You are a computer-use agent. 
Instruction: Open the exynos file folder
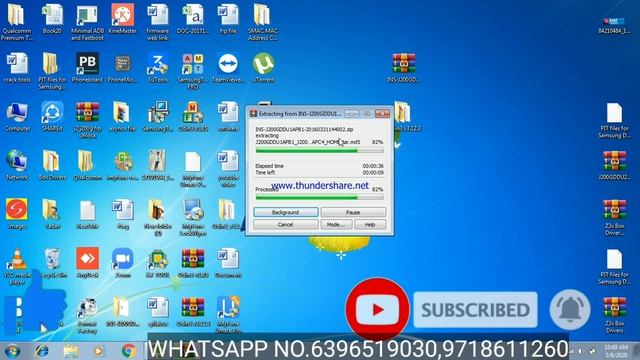[x=122, y=117]
